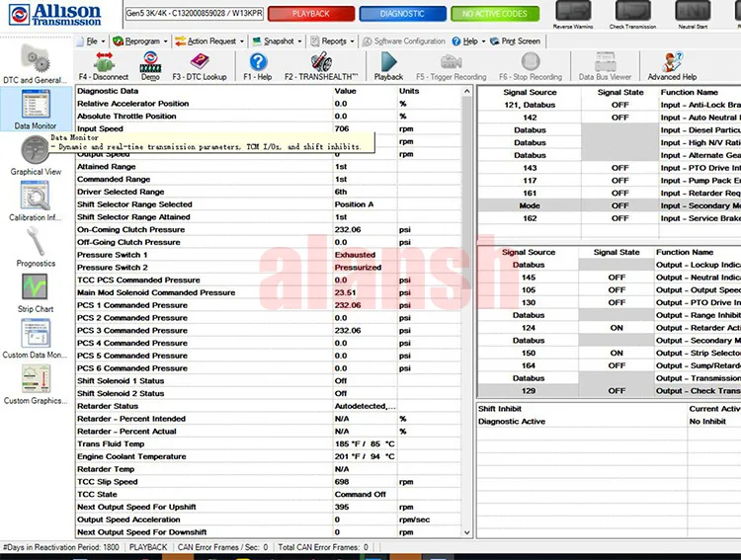Select PCS 3 Commanded Pressure row
The image size is (741, 560).
coord(269,330)
